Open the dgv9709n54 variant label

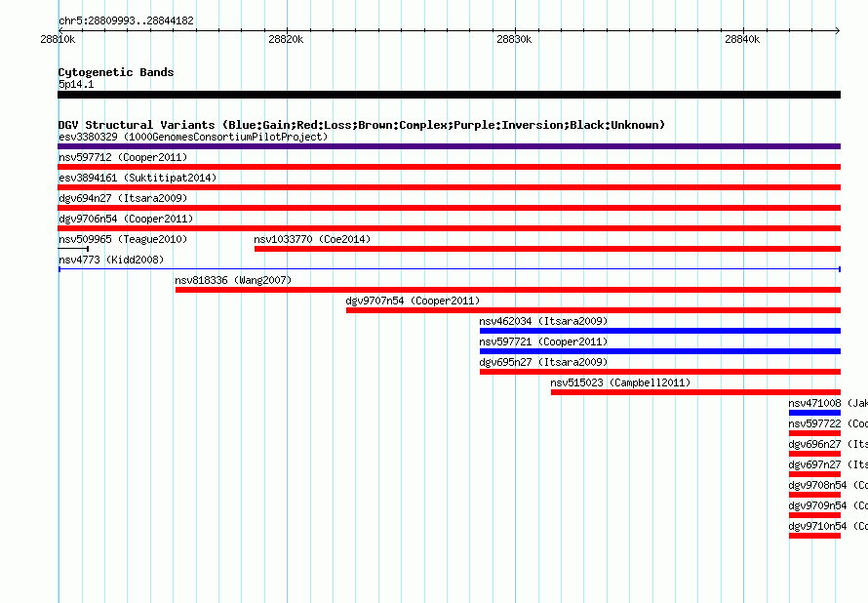(x=828, y=505)
